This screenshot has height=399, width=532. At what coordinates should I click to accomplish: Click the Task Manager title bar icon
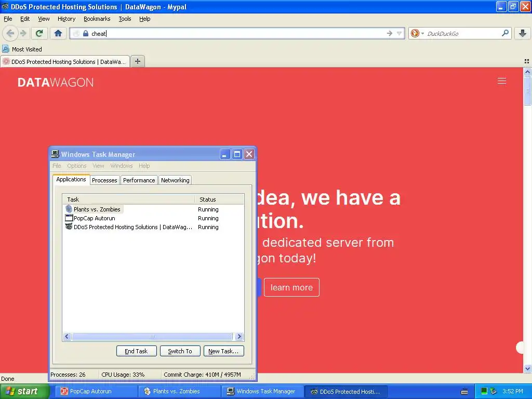[55, 154]
